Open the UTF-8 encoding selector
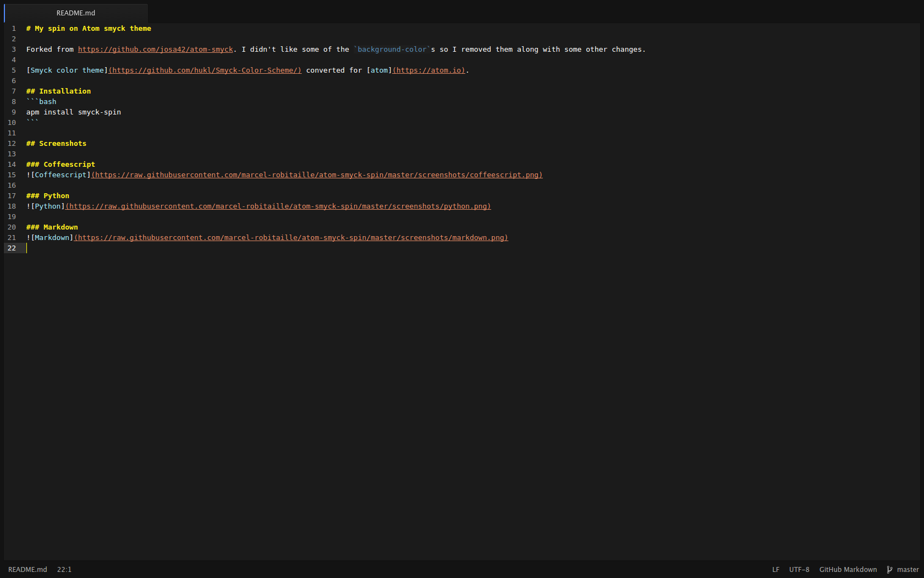 click(x=799, y=570)
